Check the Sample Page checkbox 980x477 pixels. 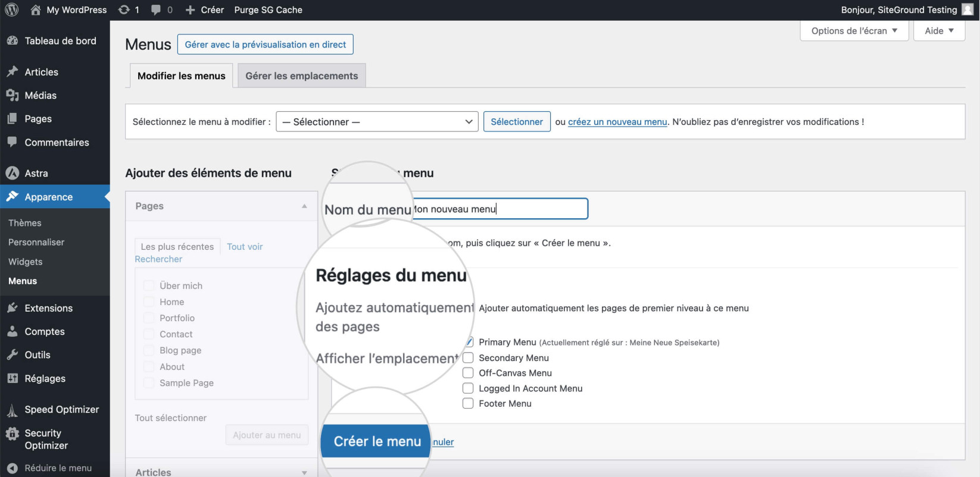tap(149, 383)
